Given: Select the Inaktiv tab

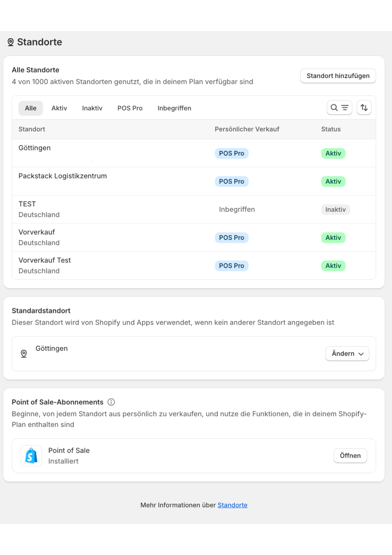Looking at the screenshot, I should click(92, 108).
